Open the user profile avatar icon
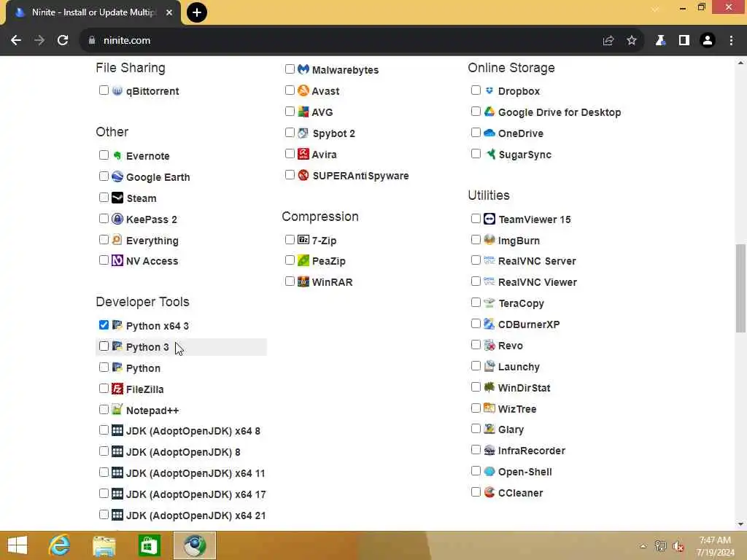747x560 pixels. (x=708, y=41)
